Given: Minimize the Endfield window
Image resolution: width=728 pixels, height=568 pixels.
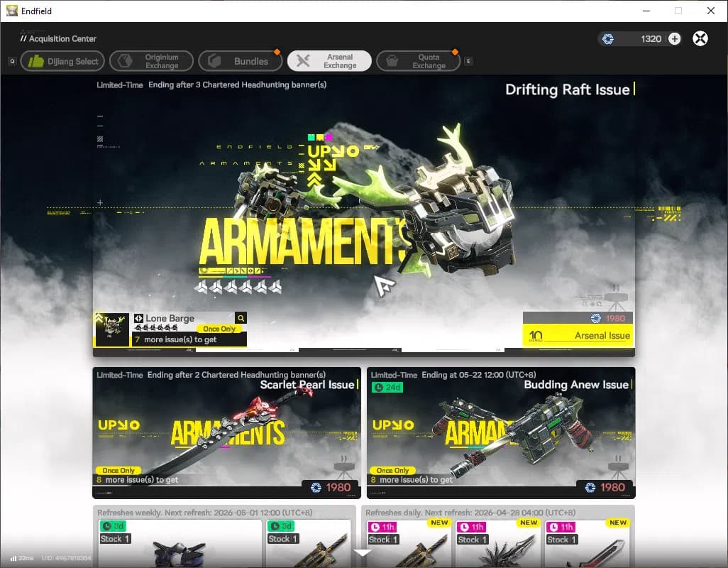Looking at the screenshot, I should pyautogui.click(x=646, y=11).
